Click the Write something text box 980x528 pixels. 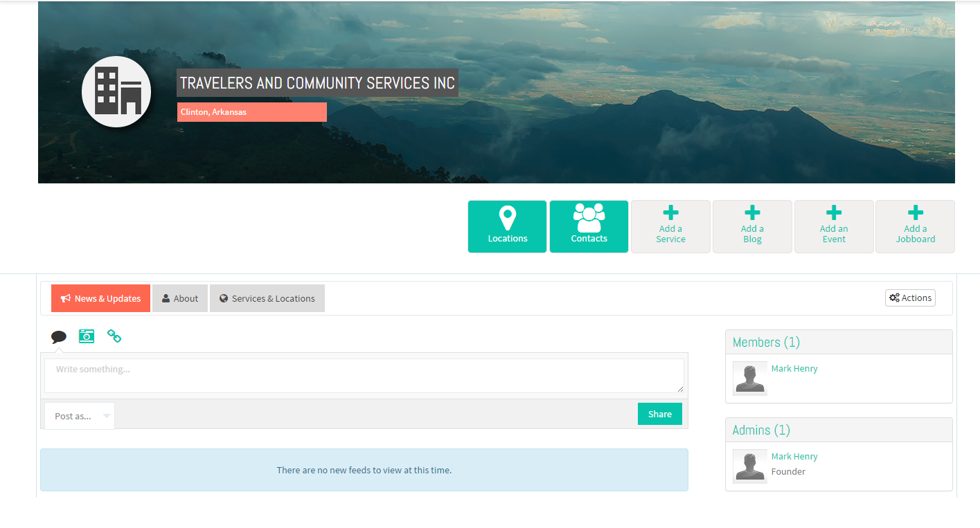364,376
